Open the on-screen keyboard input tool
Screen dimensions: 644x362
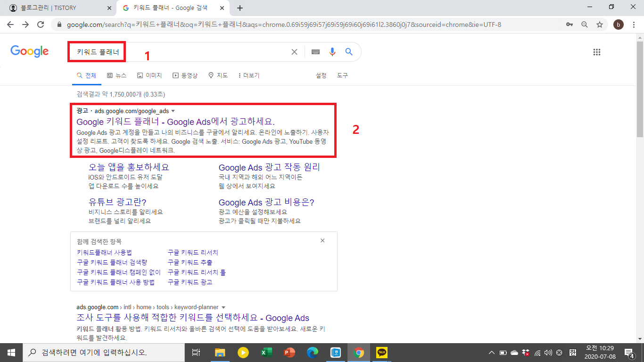coord(316,52)
